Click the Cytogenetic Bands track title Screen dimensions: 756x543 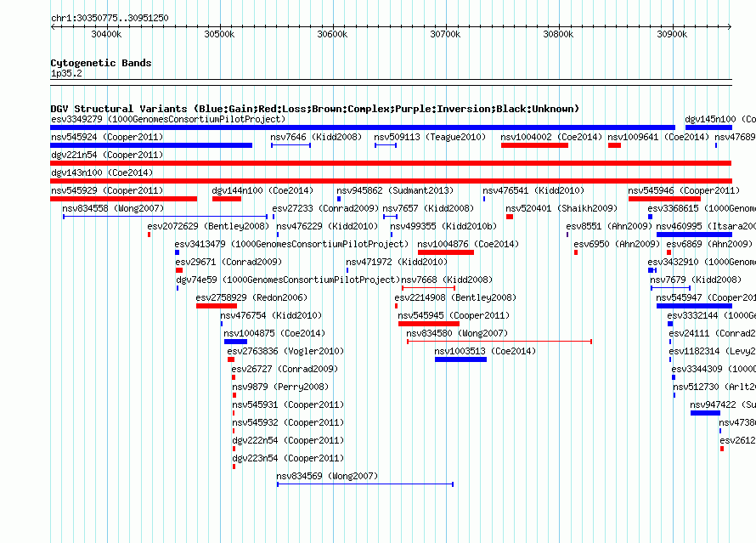click(x=101, y=63)
